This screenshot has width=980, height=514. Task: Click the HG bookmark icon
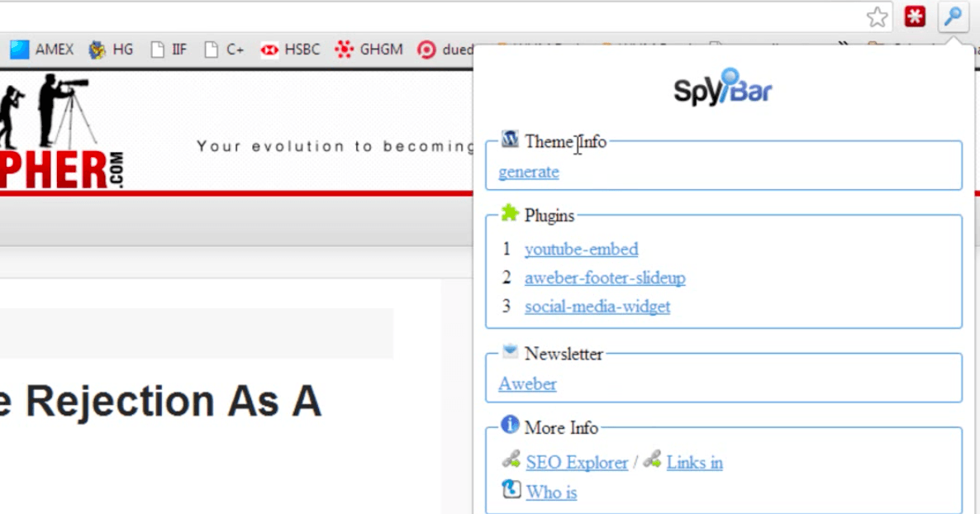pyautogui.click(x=96, y=50)
